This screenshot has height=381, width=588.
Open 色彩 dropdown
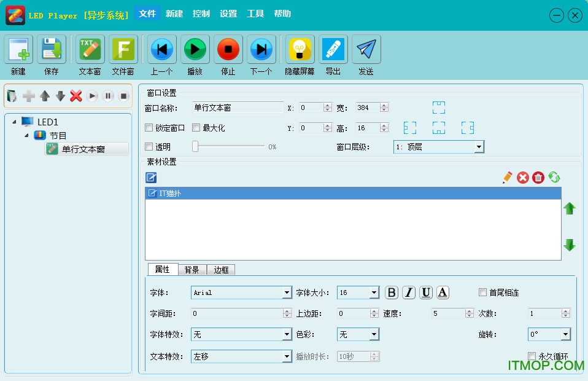pyautogui.click(x=358, y=334)
